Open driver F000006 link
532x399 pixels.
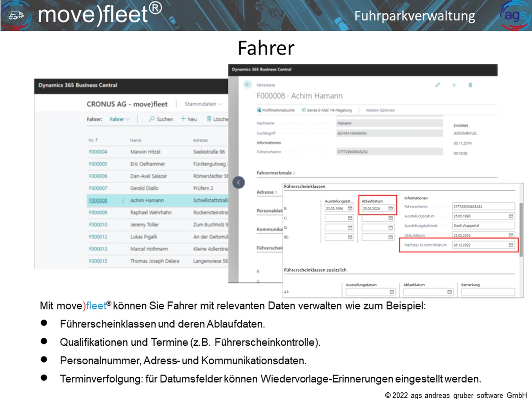point(98,176)
